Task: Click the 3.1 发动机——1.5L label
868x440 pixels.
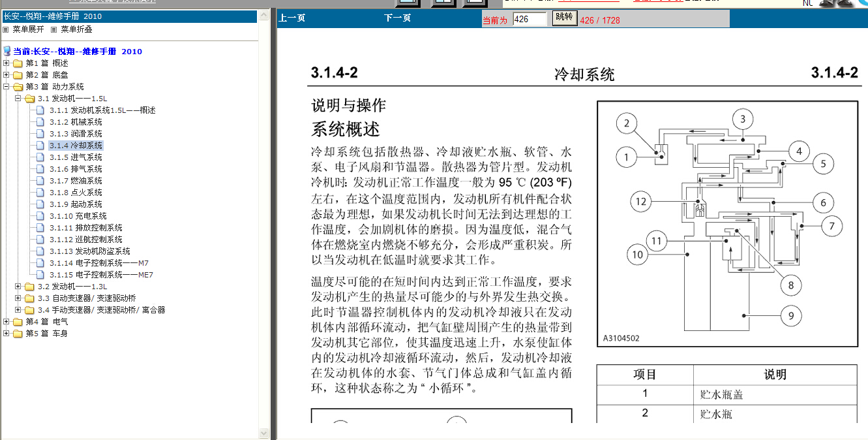Action: (x=72, y=99)
